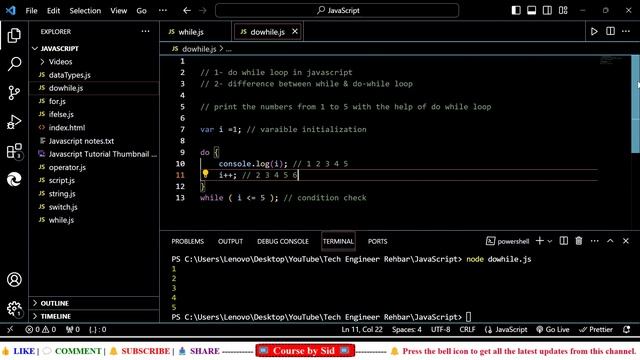Image resolution: width=640 pixels, height=360 pixels.
Task: Open the Search view icon
Action: pyautogui.click(x=14, y=64)
